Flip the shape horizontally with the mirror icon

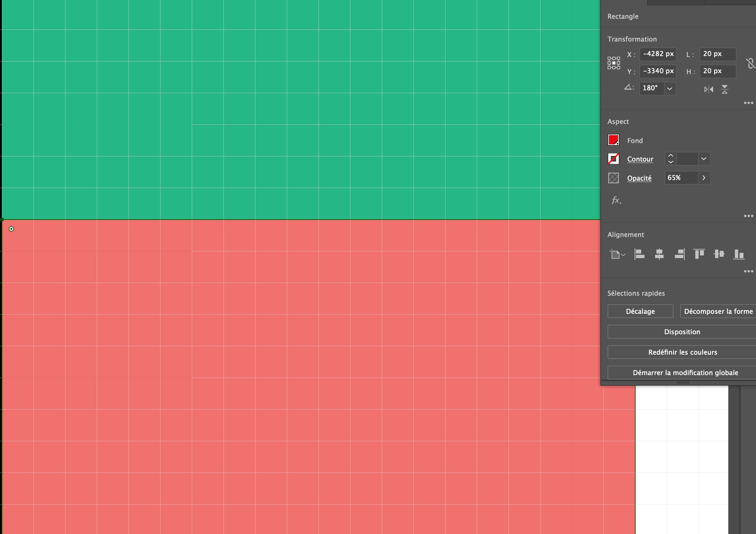[709, 89]
